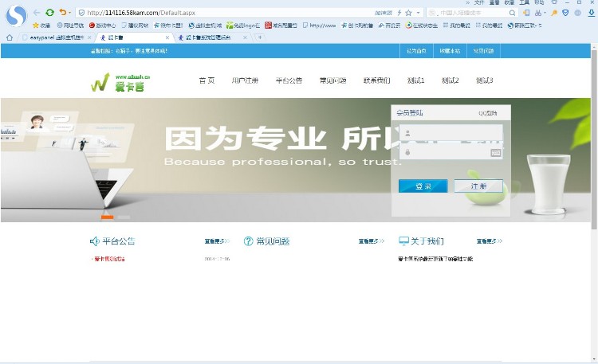Click the magnifier search icon
This screenshot has height=364, width=598.
pos(512,13)
